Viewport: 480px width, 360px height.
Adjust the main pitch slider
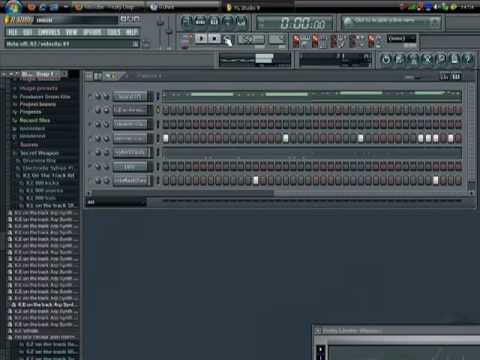coord(169,33)
